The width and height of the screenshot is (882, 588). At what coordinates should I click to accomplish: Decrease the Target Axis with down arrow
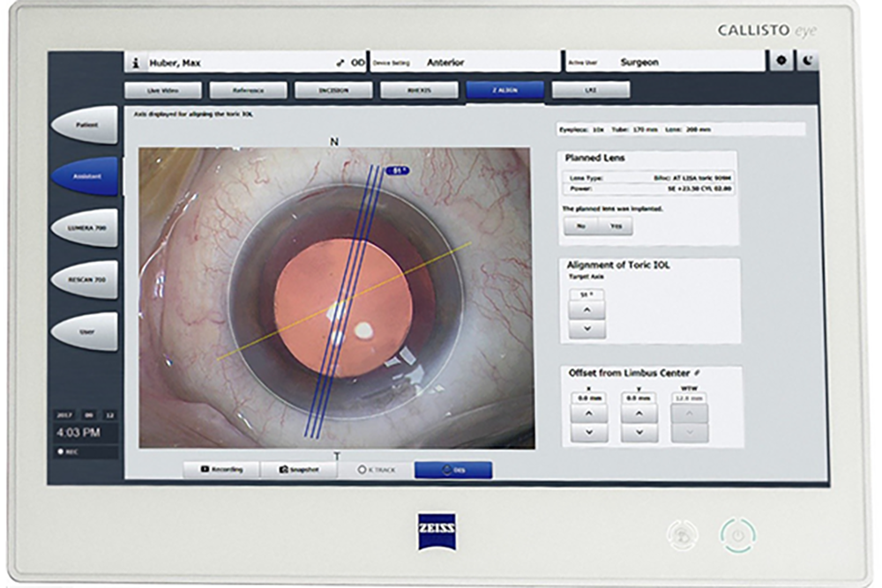[587, 330]
